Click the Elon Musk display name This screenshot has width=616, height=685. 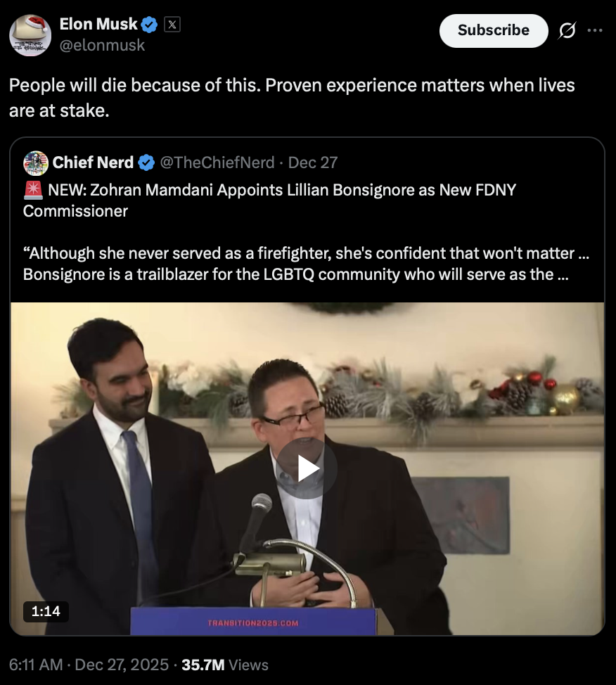pos(98,24)
